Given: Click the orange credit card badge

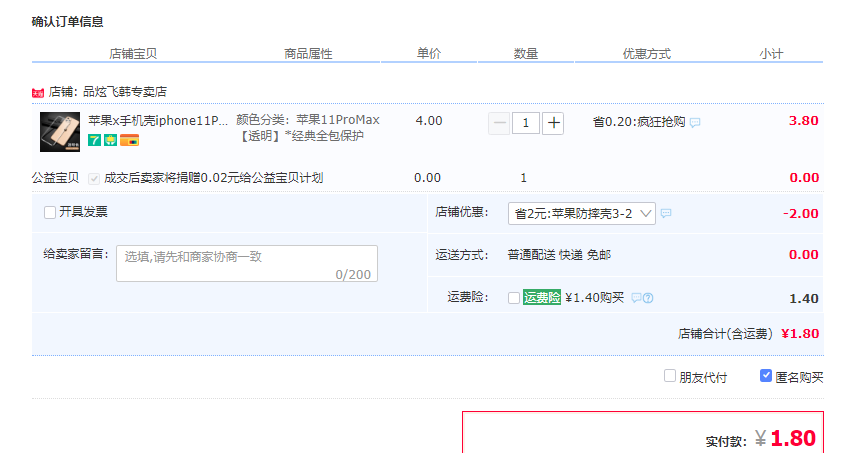Looking at the screenshot, I should point(129,140).
